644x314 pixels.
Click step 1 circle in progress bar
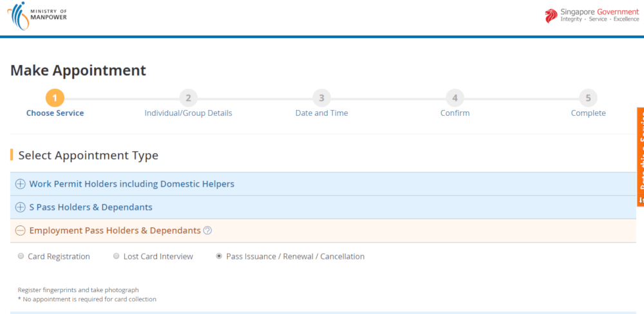coord(55,98)
